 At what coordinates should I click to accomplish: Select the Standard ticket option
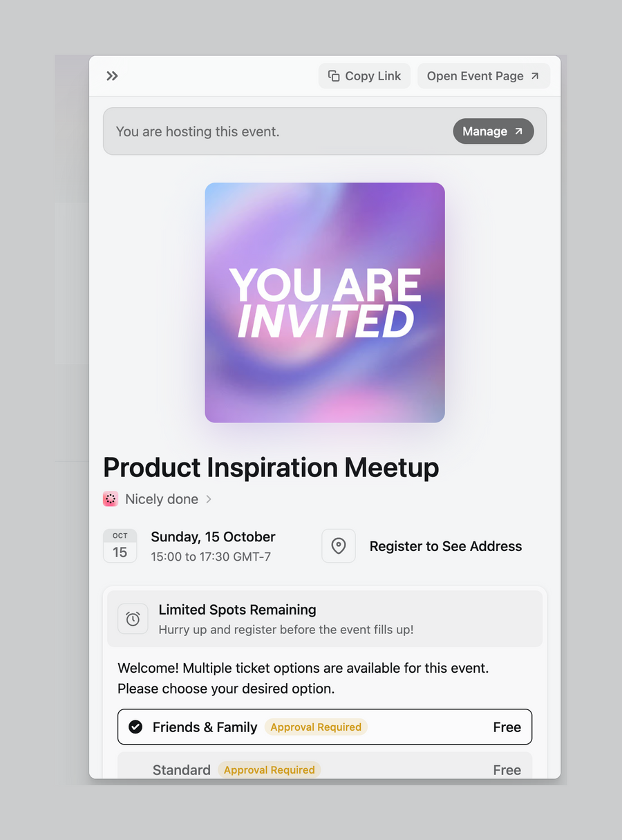325,769
